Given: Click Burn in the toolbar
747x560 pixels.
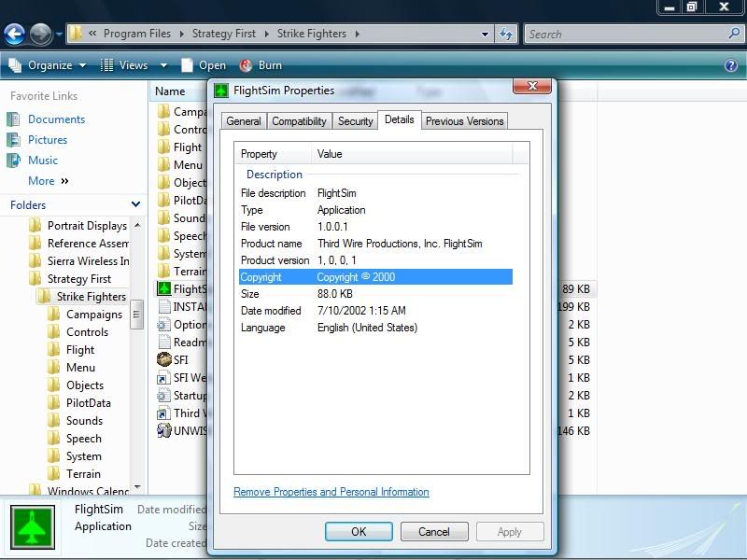Looking at the screenshot, I should coord(261,65).
